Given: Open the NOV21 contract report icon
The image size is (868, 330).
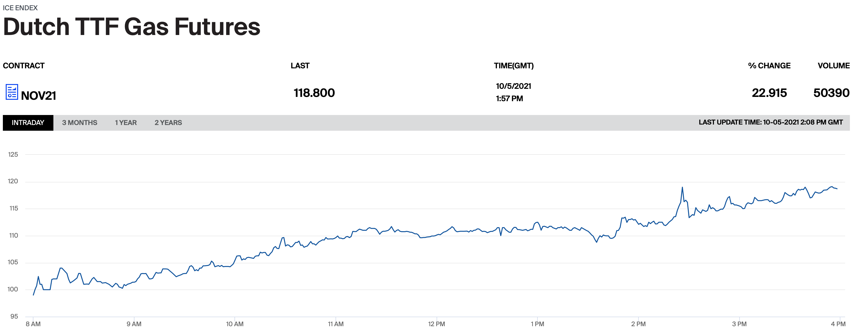Looking at the screenshot, I should pyautogui.click(x=12, y=92).
